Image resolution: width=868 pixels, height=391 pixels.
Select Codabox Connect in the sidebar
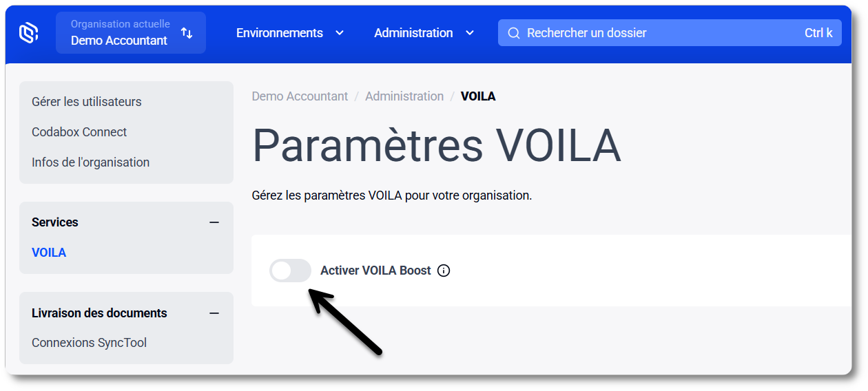tap(79, 132)
